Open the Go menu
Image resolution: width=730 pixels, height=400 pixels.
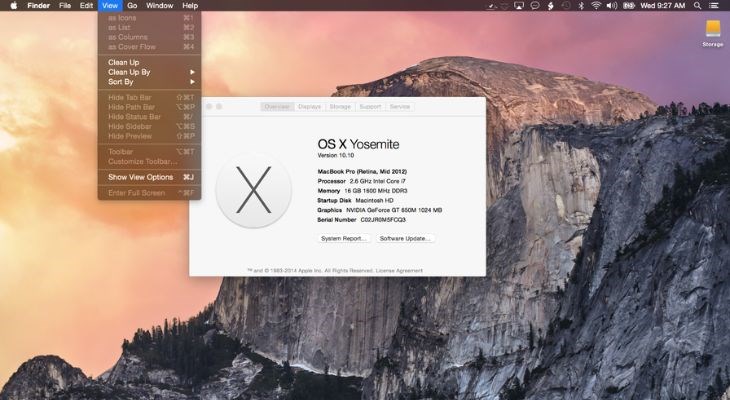coord(132,6)
